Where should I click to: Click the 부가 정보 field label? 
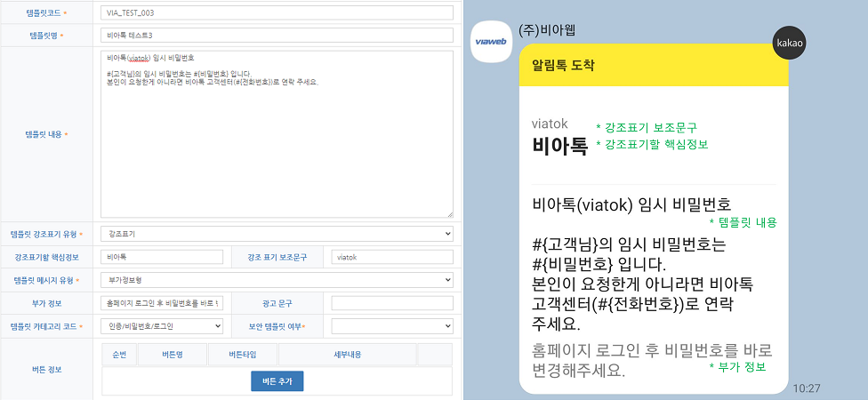(x=46, y=303)
